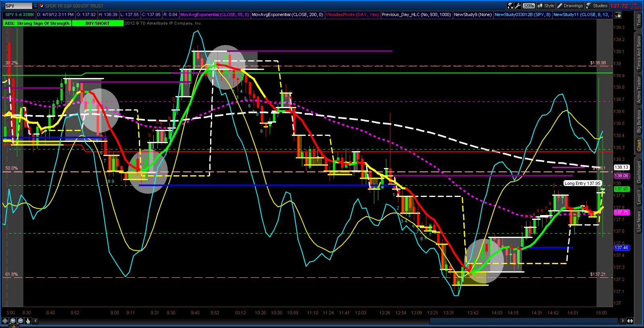
Task: Open the Studies menu
Action: click(597, 6)
